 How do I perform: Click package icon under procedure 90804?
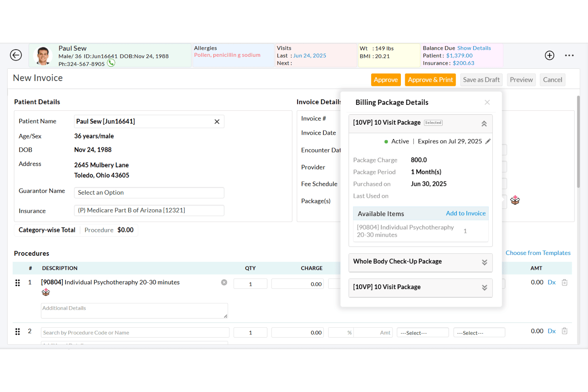(x=46, y=292)
